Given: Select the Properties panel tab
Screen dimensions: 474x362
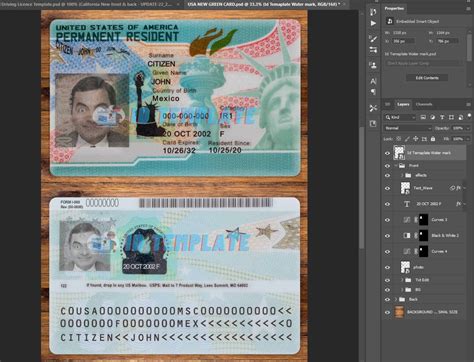Looking at the screenshot, I should pyautogui.click(x=395, y=8).
